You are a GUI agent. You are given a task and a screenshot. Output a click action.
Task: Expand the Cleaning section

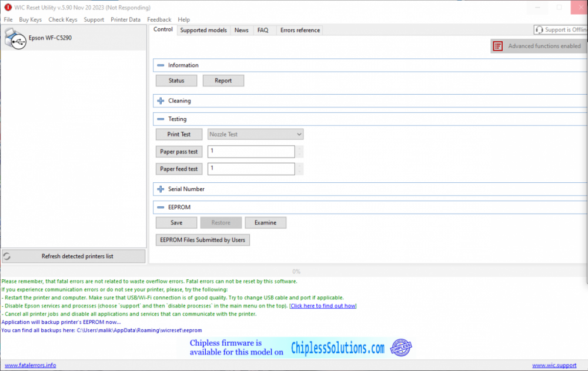coord(161,101)
